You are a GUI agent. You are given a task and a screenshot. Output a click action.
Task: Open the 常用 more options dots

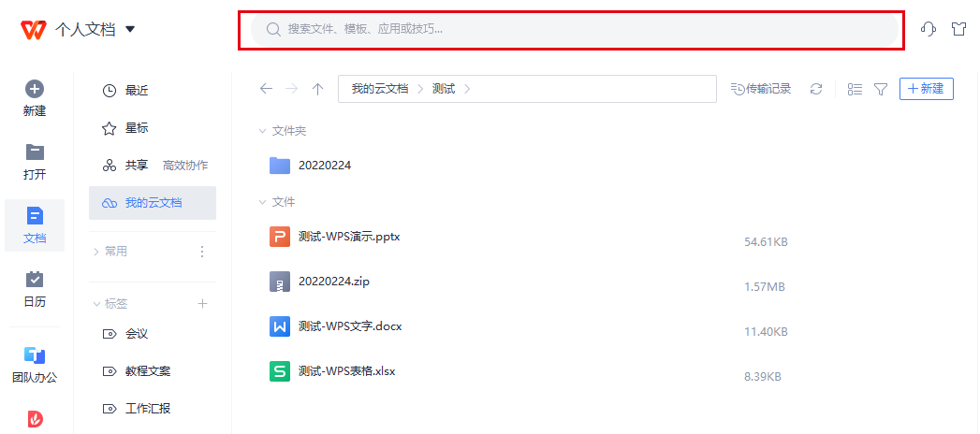pos(202,252)
